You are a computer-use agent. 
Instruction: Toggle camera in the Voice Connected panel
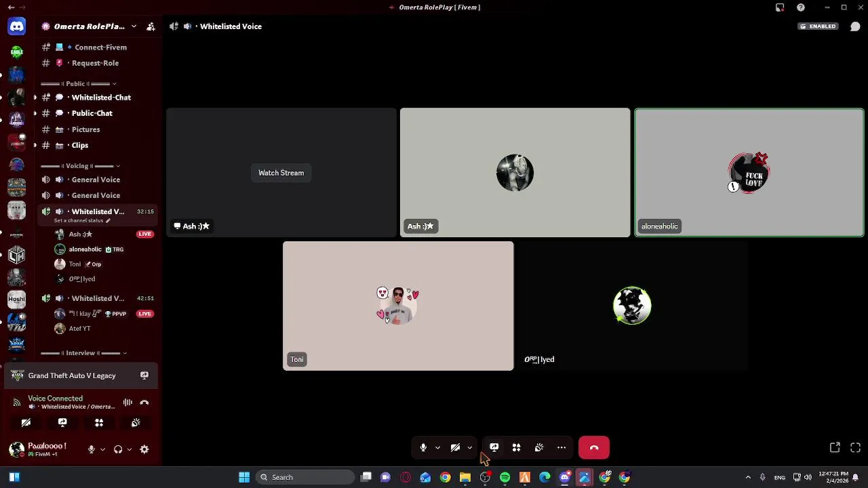(x=26, y=423)
